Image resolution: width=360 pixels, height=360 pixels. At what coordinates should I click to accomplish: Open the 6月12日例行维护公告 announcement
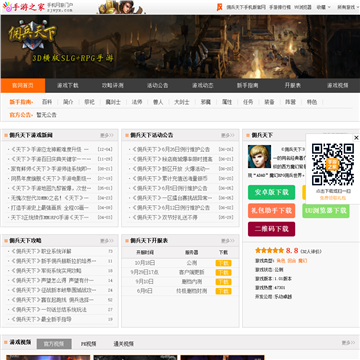point(171,208)
